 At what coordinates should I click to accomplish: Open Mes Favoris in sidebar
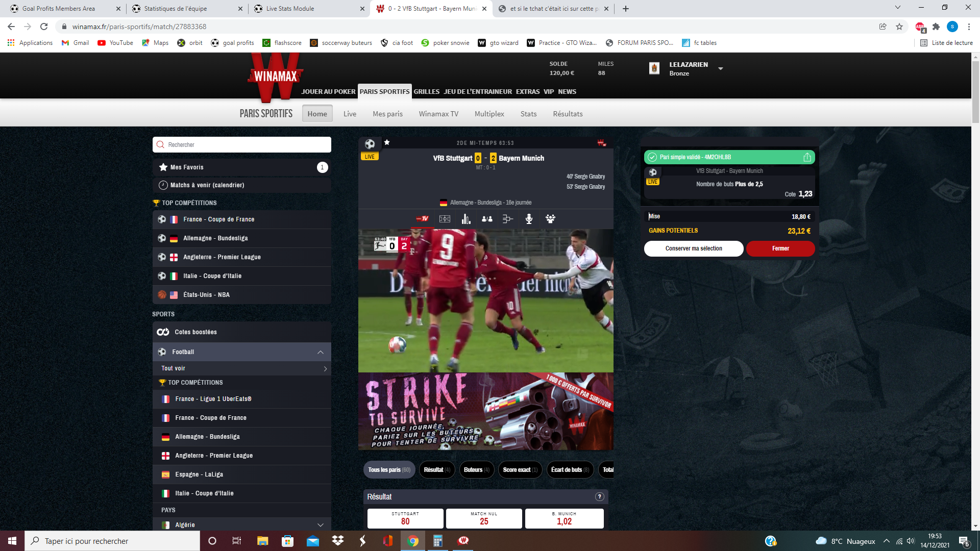click(x=242, y=167)
